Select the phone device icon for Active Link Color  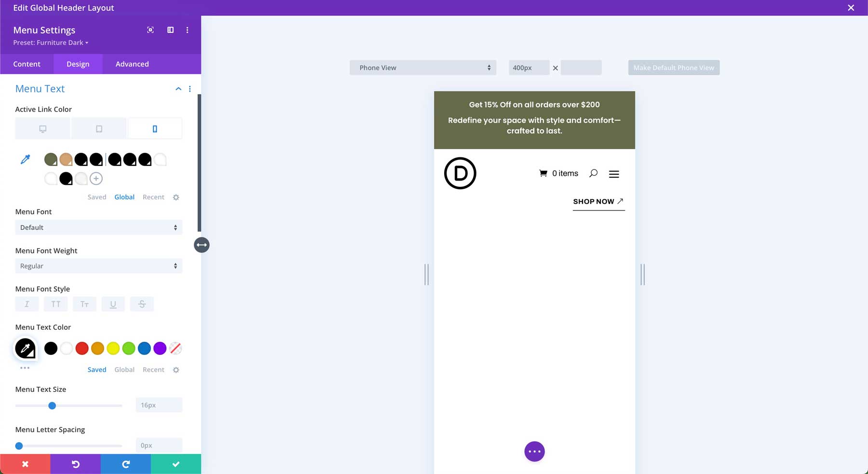point(155,128)
